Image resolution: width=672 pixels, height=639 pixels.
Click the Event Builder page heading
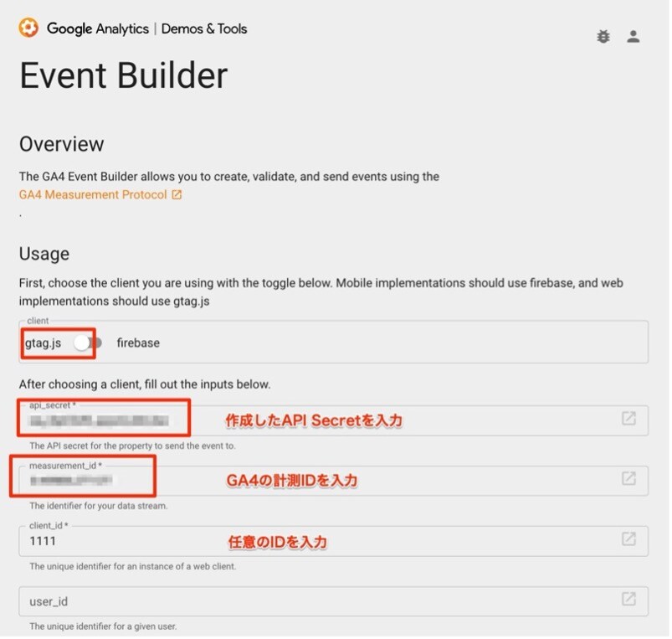(x=123, y=76)
